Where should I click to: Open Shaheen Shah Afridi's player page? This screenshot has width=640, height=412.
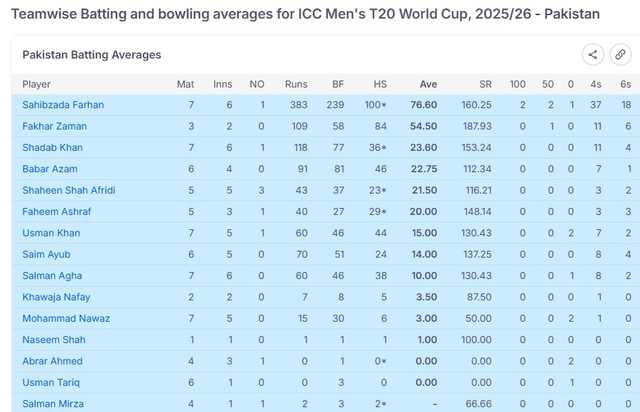tap(68, 190)
